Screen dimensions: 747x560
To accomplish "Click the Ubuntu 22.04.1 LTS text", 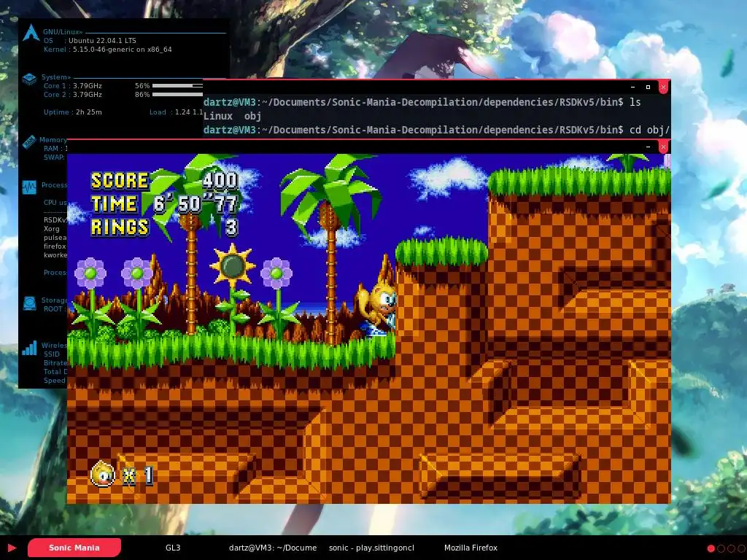I will point(102,41).
